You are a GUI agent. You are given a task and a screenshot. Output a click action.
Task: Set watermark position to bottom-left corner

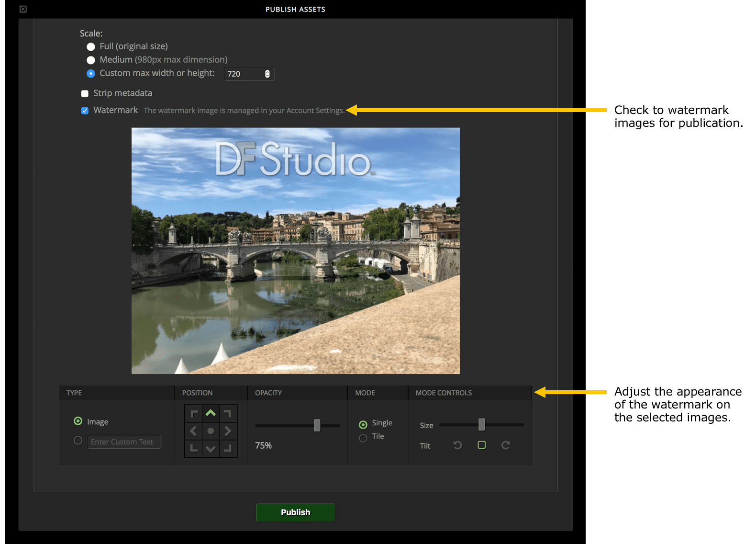(193, 449)
